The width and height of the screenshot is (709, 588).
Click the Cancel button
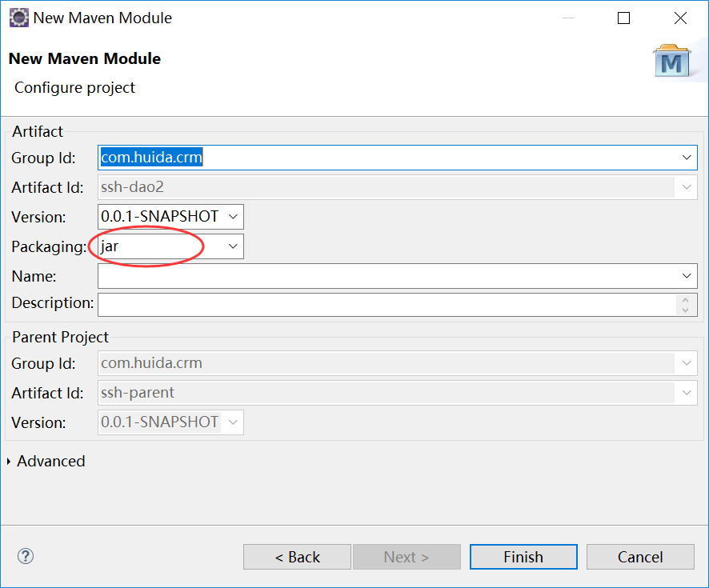[x=640, y=557]
